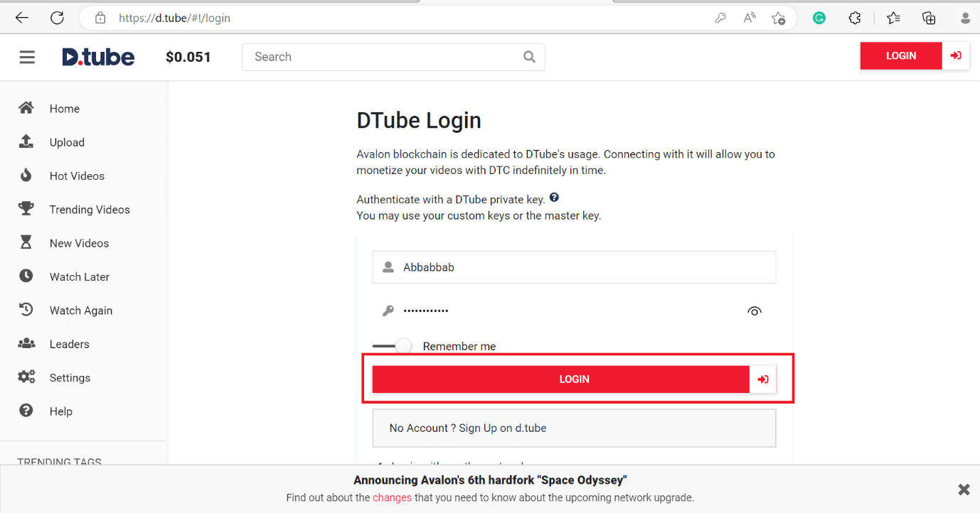Open the browser Extensions puzzle icon
Image resolution: width=980 pixels, height=513 pixels.
click(x=856, y=18)
